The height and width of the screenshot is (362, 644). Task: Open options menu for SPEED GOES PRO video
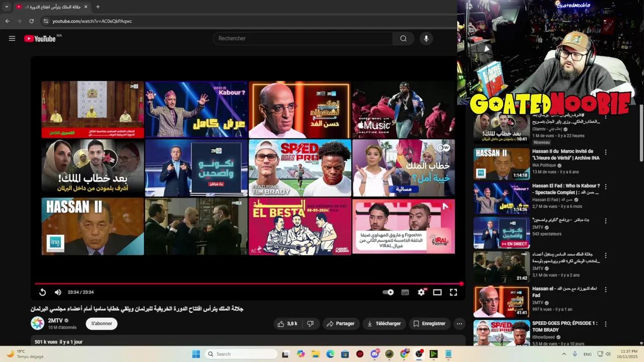pos(606,324)
